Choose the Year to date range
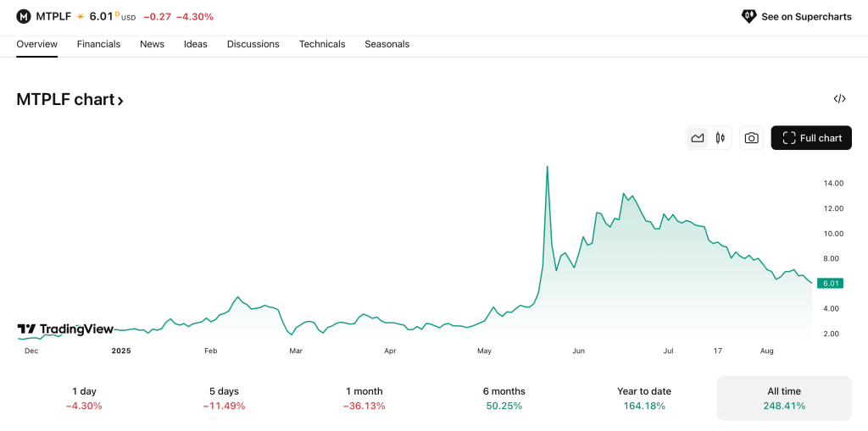 (644, 398)
